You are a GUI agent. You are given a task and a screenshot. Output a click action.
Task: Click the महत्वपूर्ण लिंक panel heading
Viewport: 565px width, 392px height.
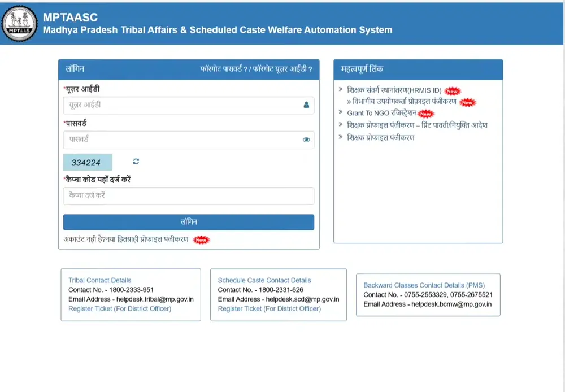tap(362, 69)
